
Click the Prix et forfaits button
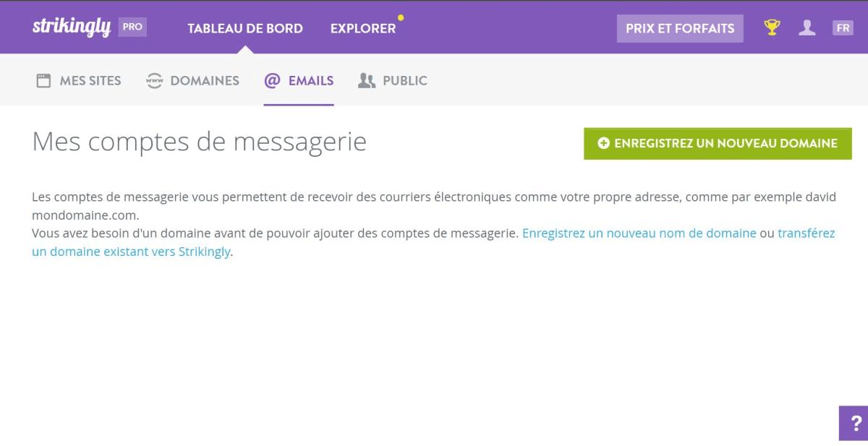pos(680,28)
